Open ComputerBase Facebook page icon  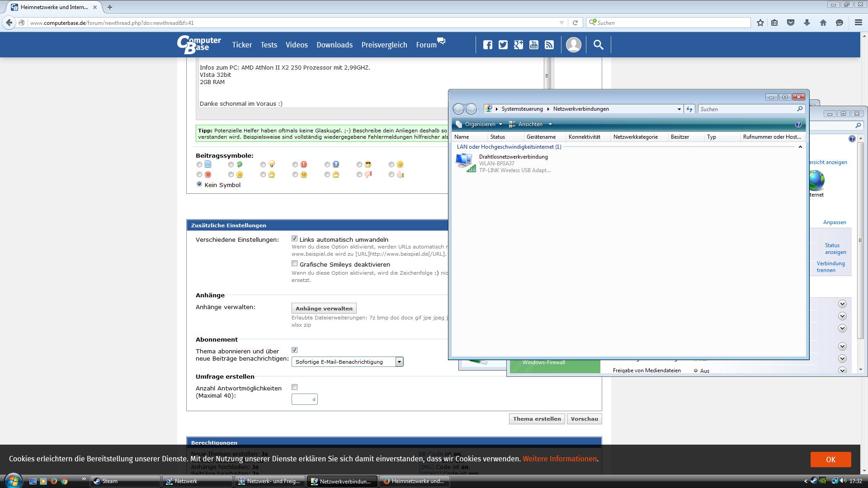click(487, 45)
